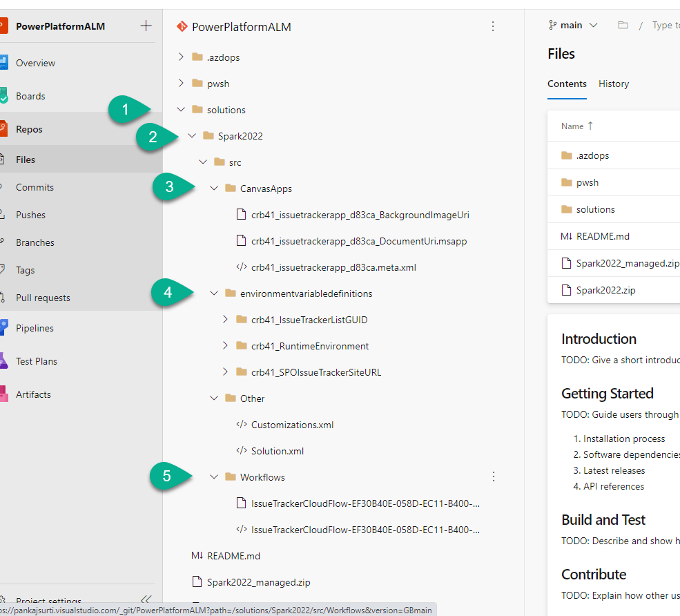The image size is (680, 616).
Task: Collapse the sidebar with double chevron icon
Action: [146, 599]
